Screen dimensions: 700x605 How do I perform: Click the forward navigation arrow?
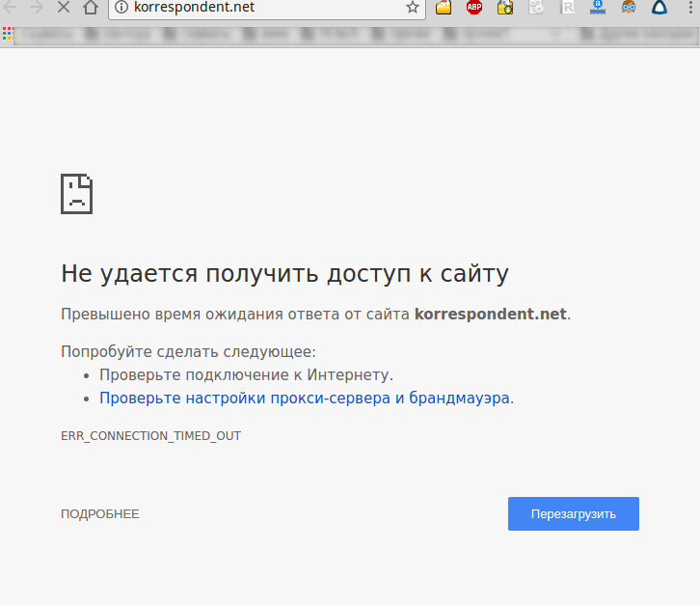(37, 7)
